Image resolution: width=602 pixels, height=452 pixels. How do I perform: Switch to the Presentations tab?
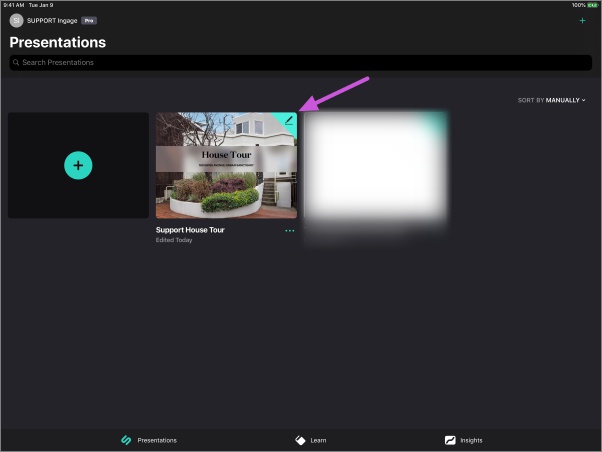coord(149,440)
